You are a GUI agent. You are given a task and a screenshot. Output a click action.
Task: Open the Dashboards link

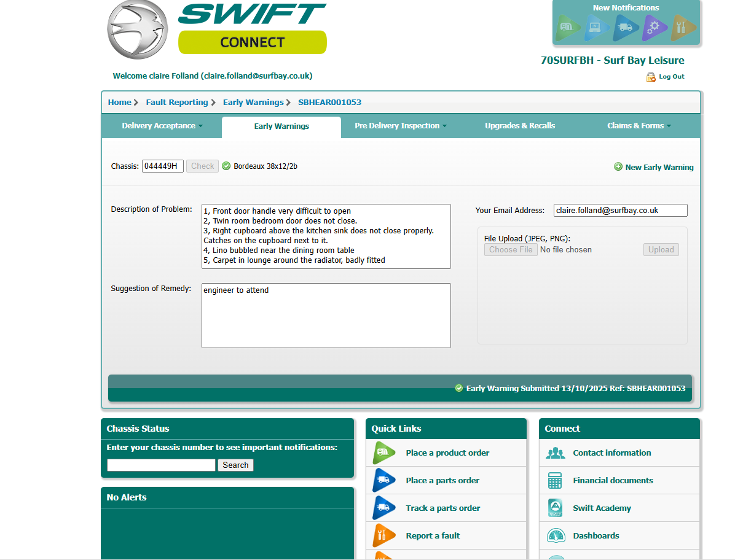(595, 535)
